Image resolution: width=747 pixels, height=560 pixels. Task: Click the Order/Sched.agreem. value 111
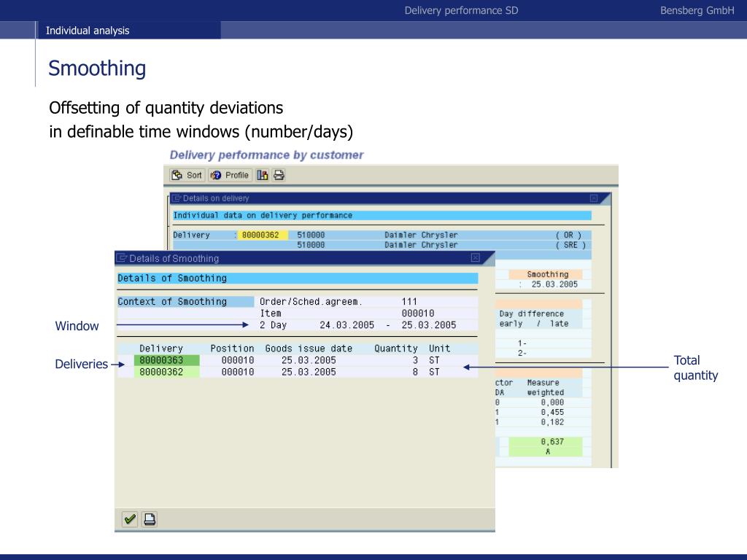pyautogui.click(x=409, y=301)
